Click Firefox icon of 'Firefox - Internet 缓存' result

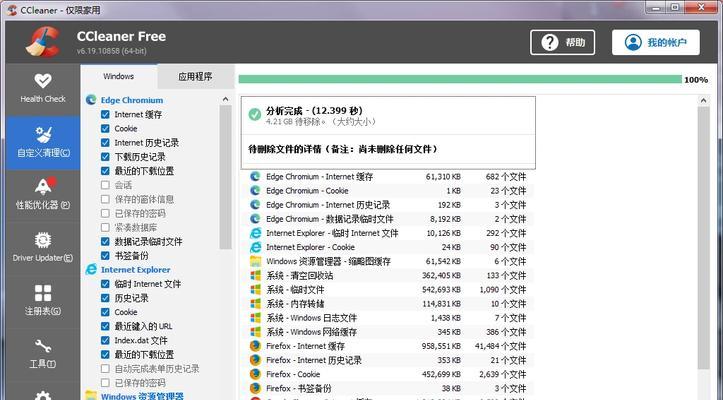pos(255,346)
